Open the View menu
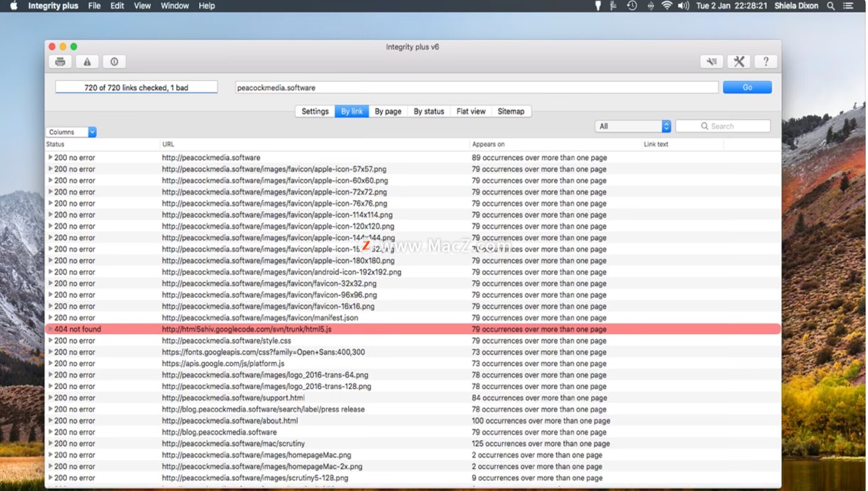The height and width of the screenshot is (491, 868). tap(142, 6)
